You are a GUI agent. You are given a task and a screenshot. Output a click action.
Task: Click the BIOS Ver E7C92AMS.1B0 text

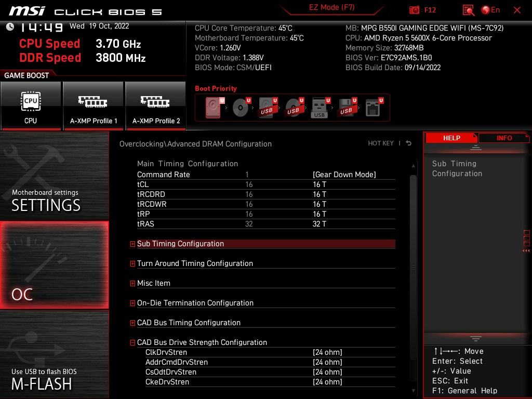pyautogui.click(x=389, y=58)
